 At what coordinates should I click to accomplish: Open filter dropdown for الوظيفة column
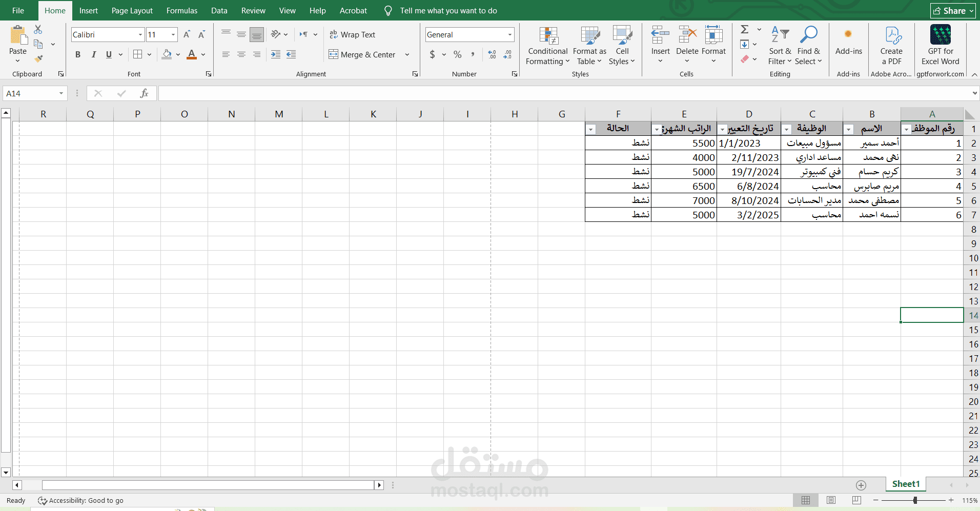tap(787, 130)
